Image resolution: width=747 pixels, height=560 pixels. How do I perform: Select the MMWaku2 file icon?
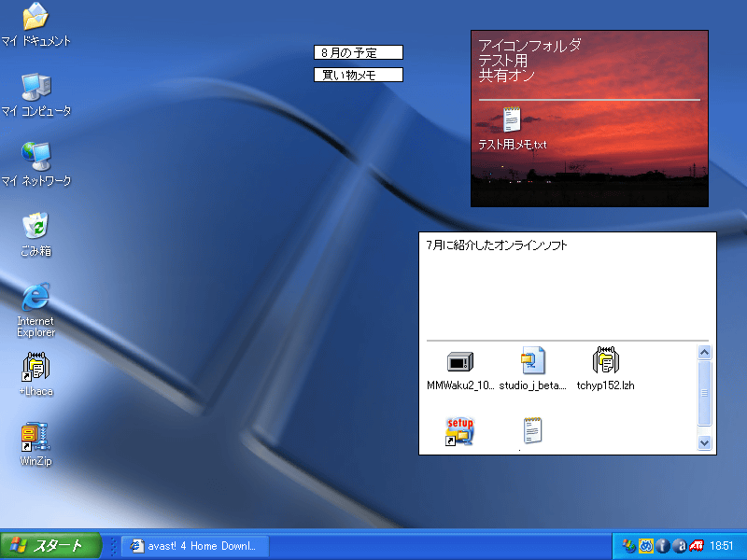point(460,361)
